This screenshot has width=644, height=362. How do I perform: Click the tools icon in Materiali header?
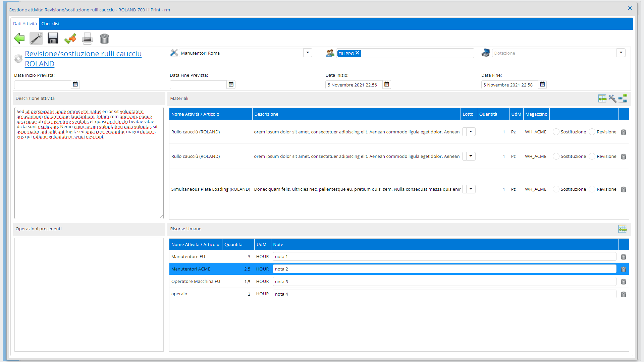[x=612, y=99]
